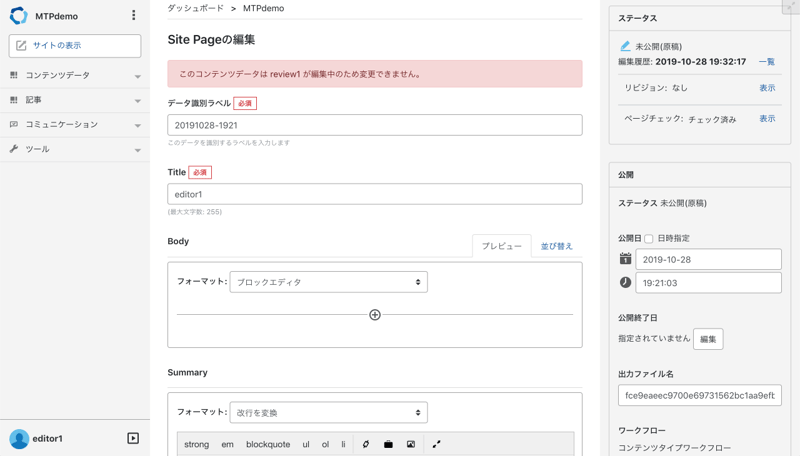800x456 pixels.
Task: Toggle the 日時指定 checkbox
Action: pyautogui.click(x=649, y=239)
